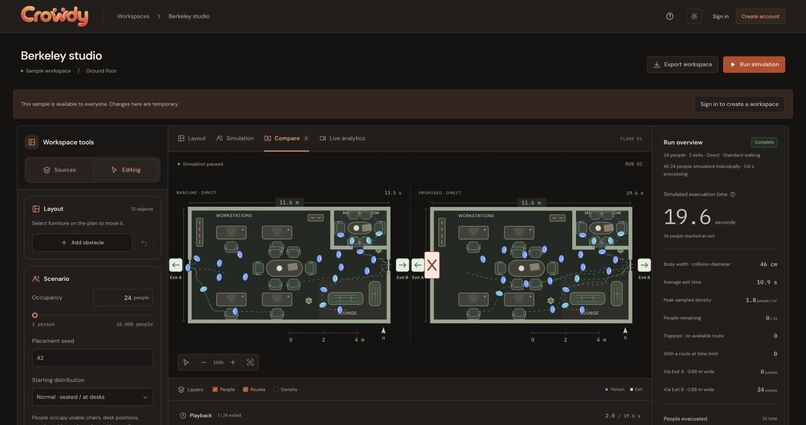Image resolution: width=806 pixels, height=425 pixels.
Task: Click the Peak sampled density row
Action: pyautogui.click(x=720, y=300)
